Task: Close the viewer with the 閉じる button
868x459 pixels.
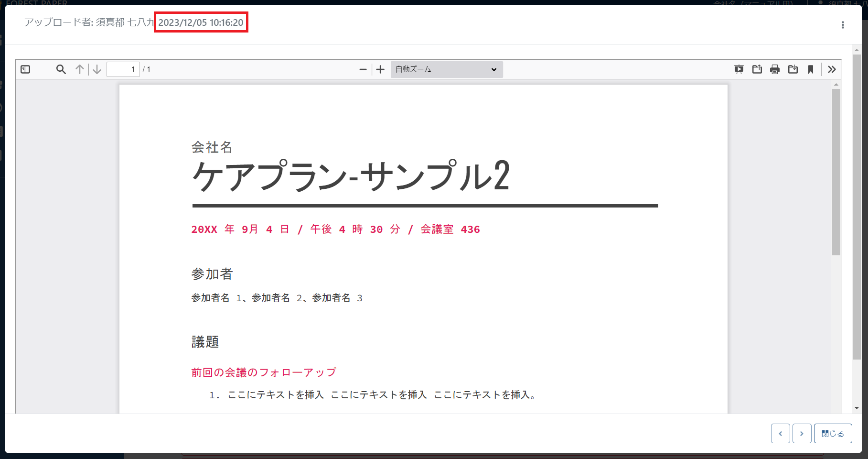Action: 833,433
